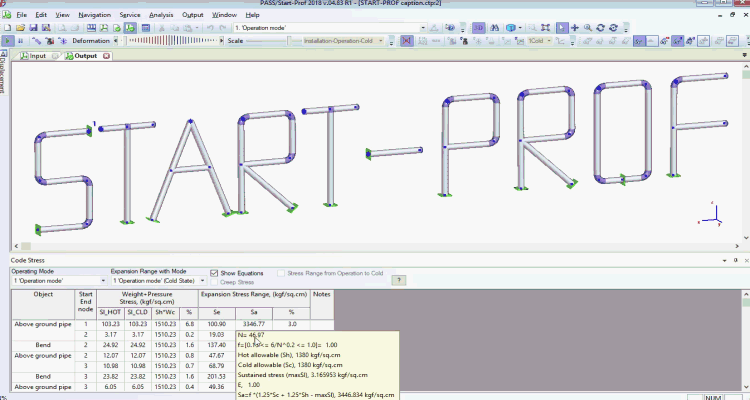Image resolution: width=750 pixels, height=400 pixels.
Task: Toggle the deformation animation play button
Action: click(8, 41)
